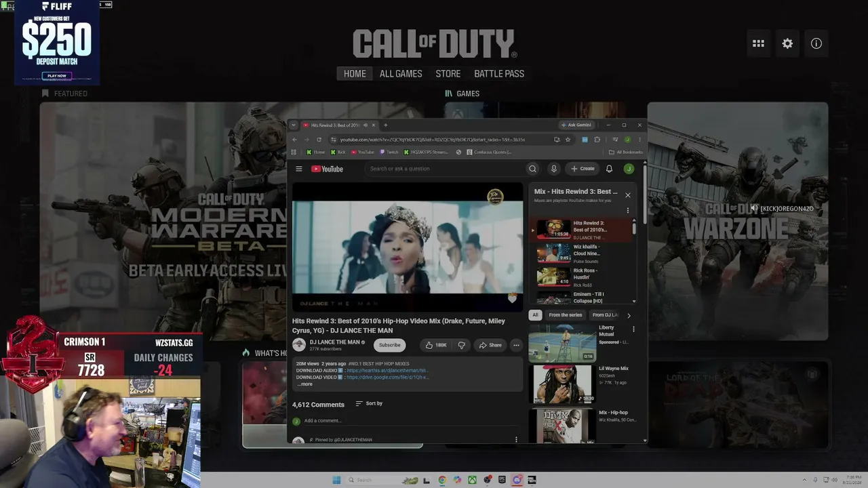Viewport: 868px width, 488px height.
Task: Subscribe to DJ LANCE THE MAN
Action: tap(390, 345)
